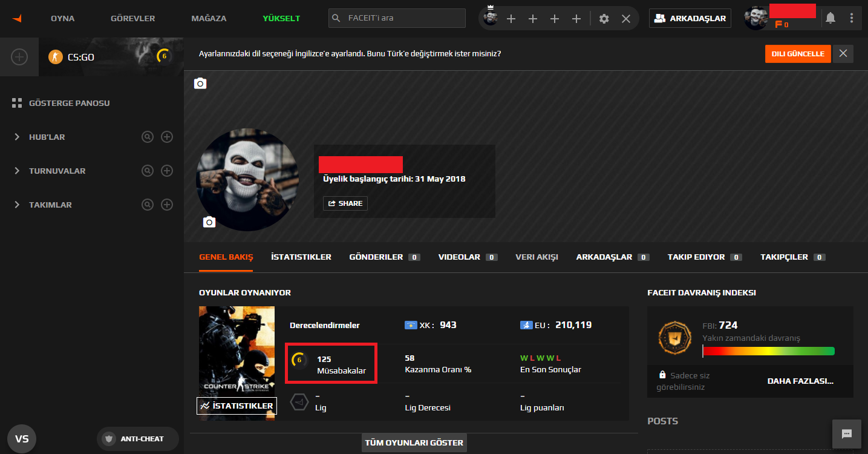The width and height of the screenshot is (868, 454).
Task: Create a hub with HUB'LAR plus icon
Action: [x=167, y=137]
